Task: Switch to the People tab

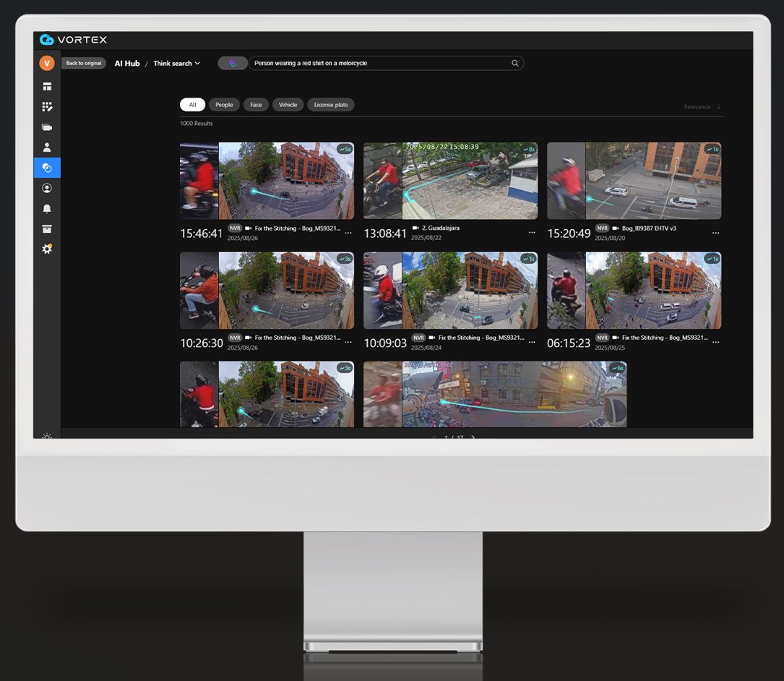Action: (x=224, y=104)
